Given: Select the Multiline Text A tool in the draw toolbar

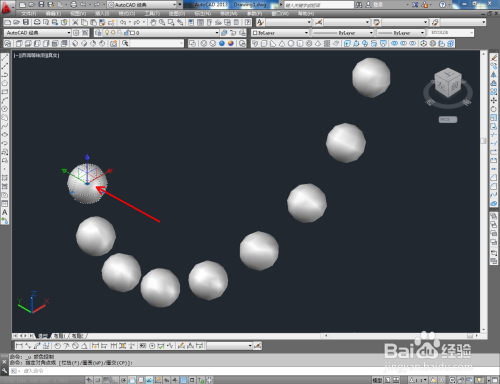Looking at the screenshot, I should click(5, 212).
